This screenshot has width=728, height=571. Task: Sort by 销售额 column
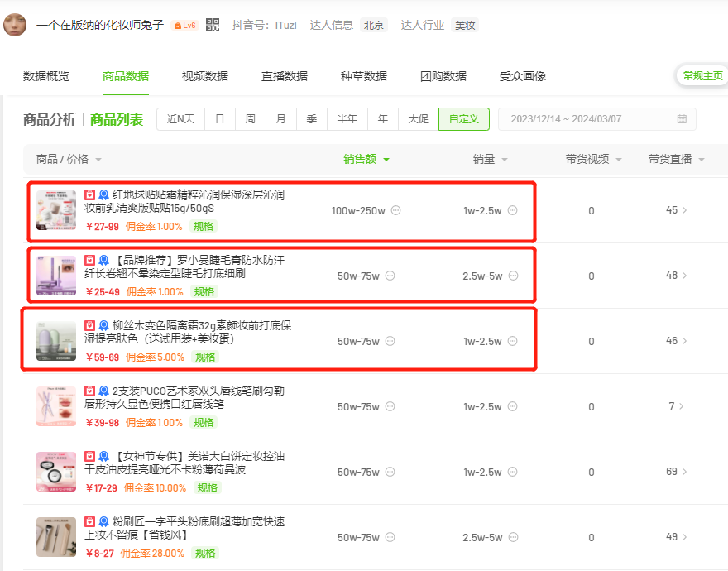click(366, 160)
